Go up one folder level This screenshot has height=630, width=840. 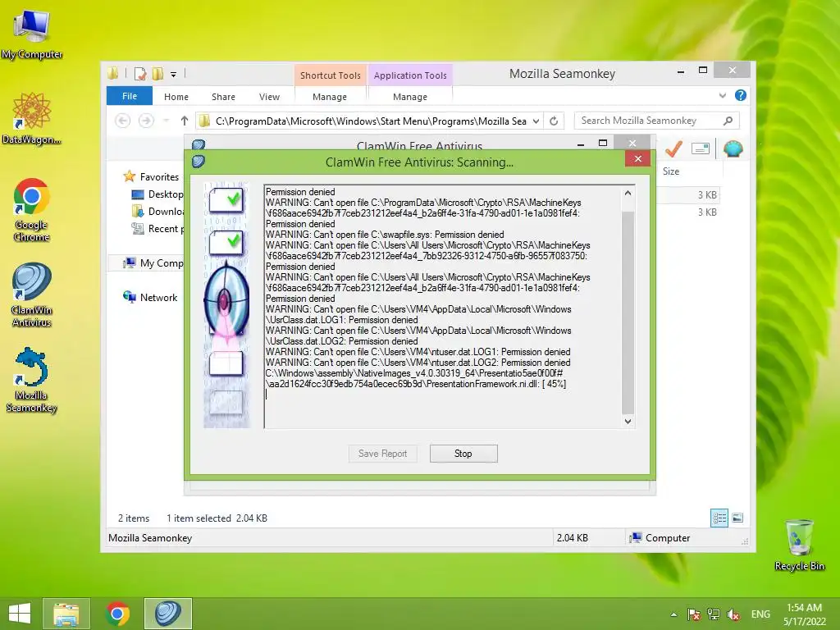point(185,121)
